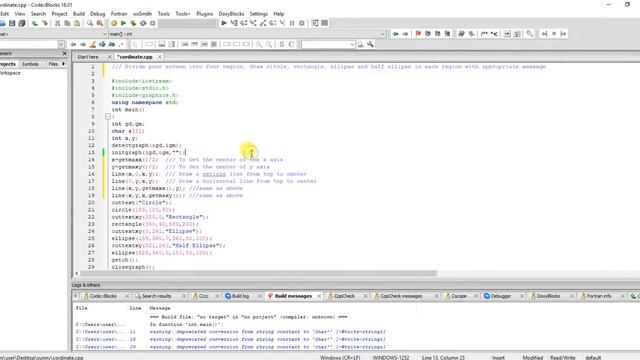Click the Undo arrow icon
This screenshot has height=360, width=640.
(35, 24)
